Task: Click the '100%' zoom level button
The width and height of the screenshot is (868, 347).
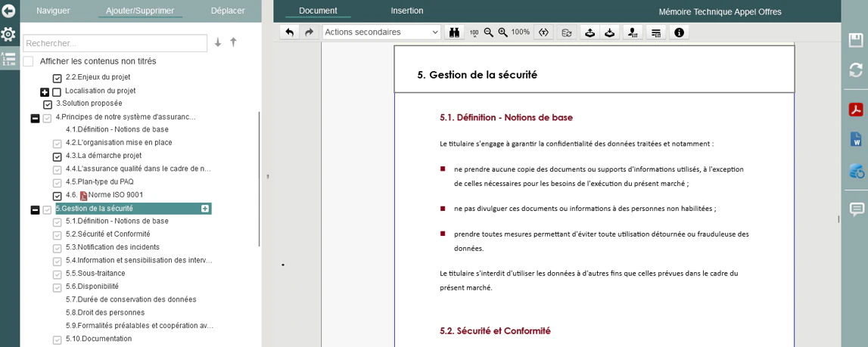Action: click(x=521, y=33)
